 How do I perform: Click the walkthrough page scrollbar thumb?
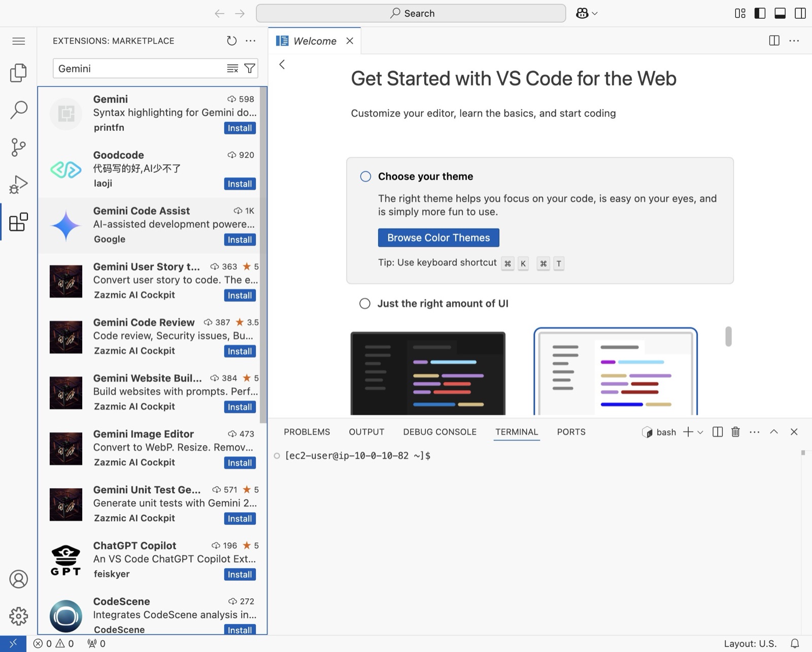point(728,336)
